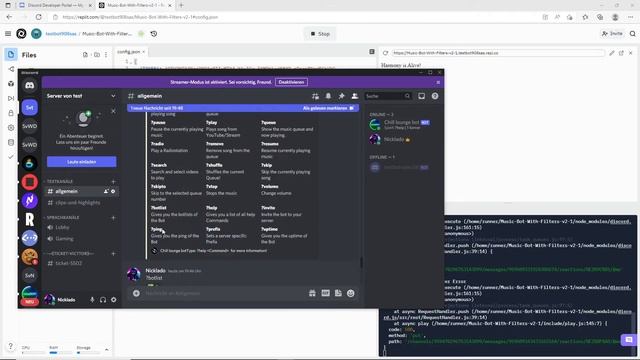Screen dimensions: 640x360
Task: Open Discord inbox icon
Action: 421,96
